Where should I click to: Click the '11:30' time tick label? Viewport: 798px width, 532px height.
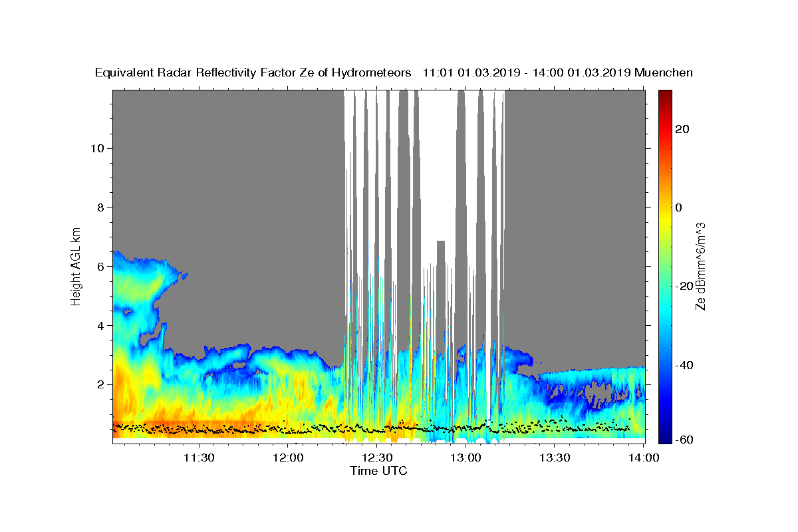(x=199, y=458)
